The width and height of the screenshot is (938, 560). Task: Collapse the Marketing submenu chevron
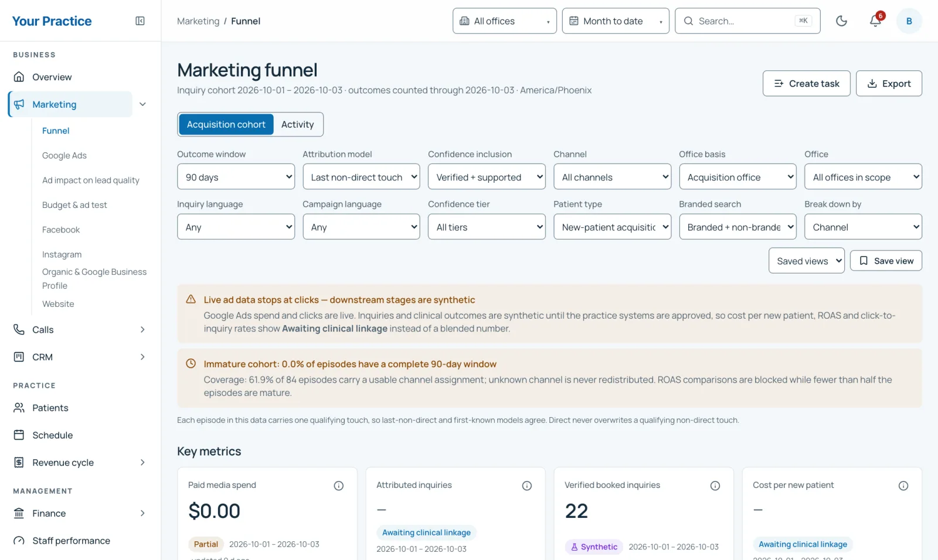[x=142, y=104]
